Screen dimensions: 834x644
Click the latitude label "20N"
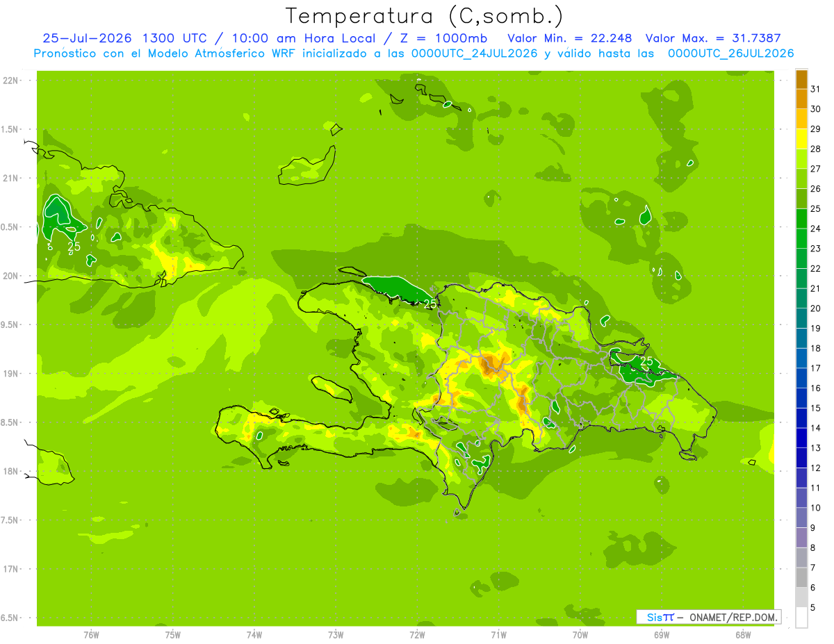point(10,276)
